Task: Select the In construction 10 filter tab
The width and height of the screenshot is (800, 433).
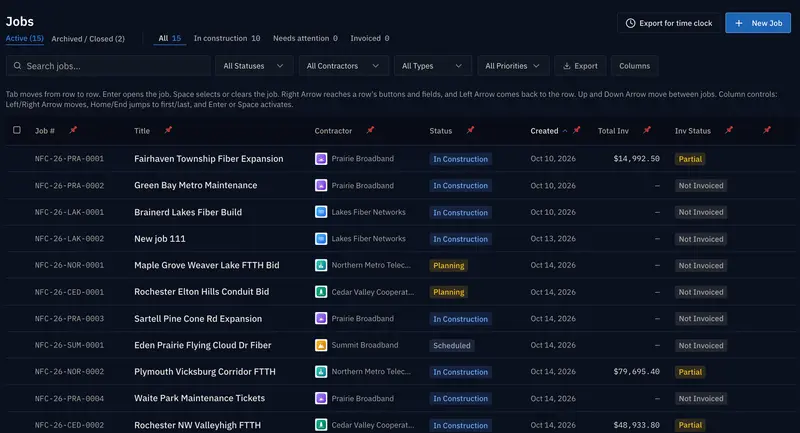Action: [227, 38]
